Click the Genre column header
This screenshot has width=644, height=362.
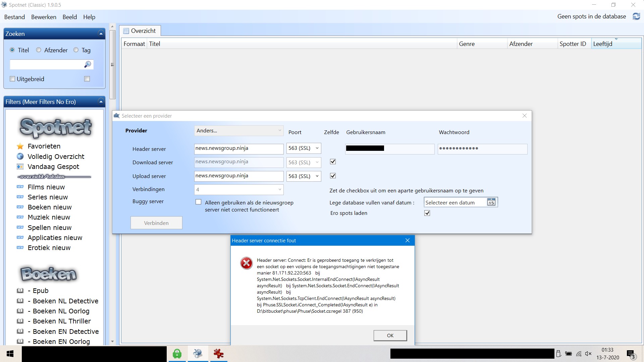482,44
